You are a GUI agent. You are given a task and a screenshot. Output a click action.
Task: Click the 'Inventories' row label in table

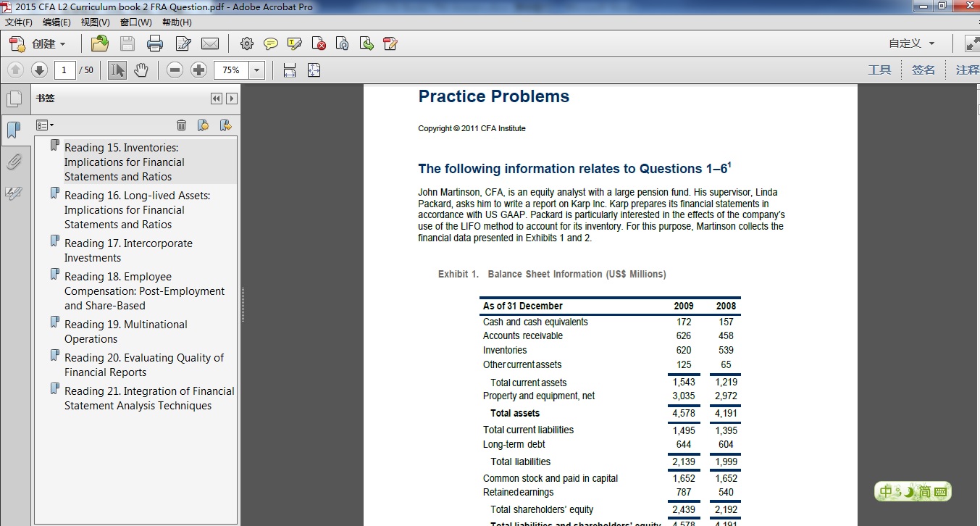click(505, 350)
